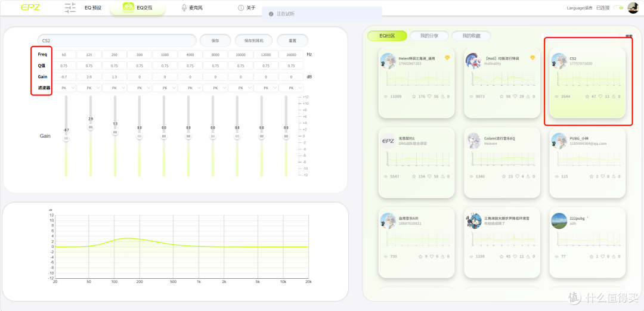Open filter type dropdown for 8000 Hz band
Image resolution: width=644 pixels, height=311 pixels.
(x=215, y=88)
